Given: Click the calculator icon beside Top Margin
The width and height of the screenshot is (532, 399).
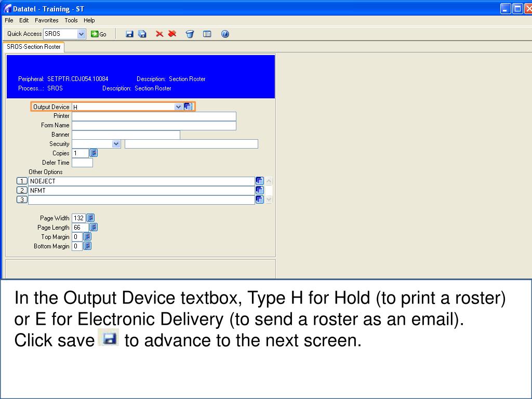Looking at the screenshot, I should pos(87,236).
